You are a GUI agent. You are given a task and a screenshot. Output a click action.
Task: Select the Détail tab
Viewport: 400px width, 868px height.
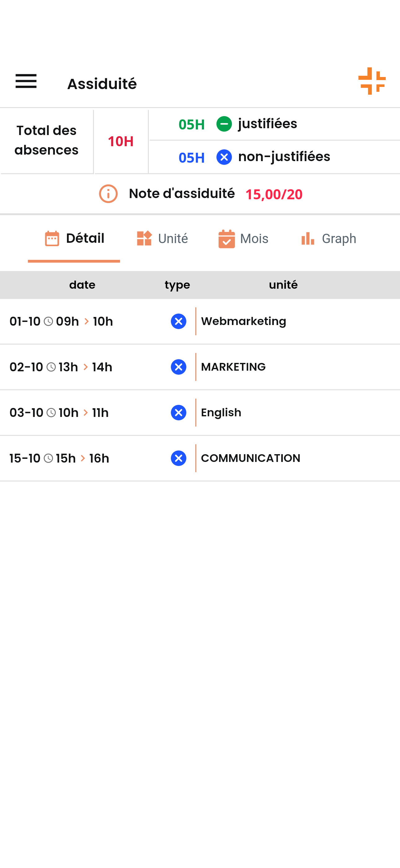[x=74, y=238]
